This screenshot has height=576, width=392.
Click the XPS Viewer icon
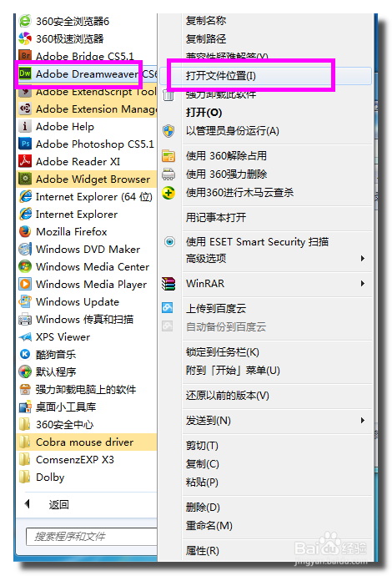click(25, 337)
